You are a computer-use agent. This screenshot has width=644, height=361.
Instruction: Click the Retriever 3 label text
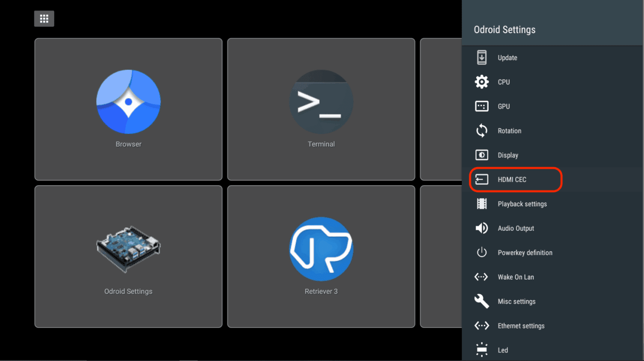(x=321, y=292)
